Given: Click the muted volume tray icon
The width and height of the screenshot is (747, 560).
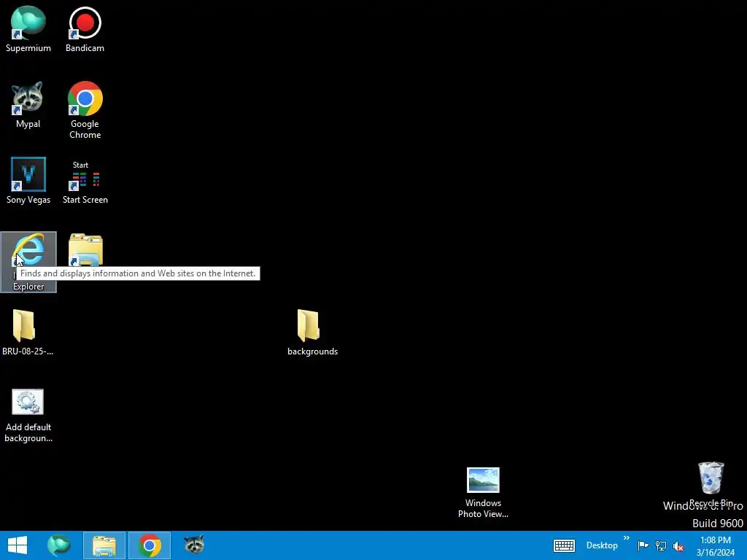Looking at the screenshot, I should (678, 545).
